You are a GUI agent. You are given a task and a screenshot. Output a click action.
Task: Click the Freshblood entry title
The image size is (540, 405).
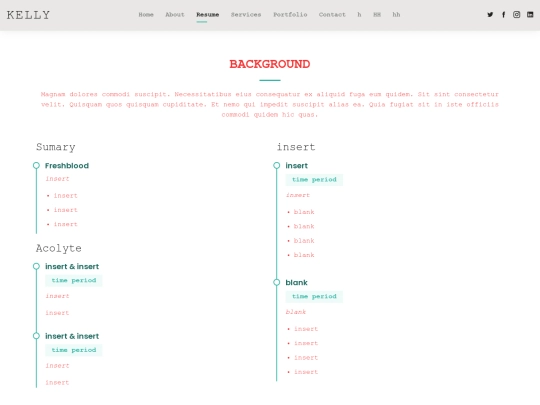click(67, 166)
